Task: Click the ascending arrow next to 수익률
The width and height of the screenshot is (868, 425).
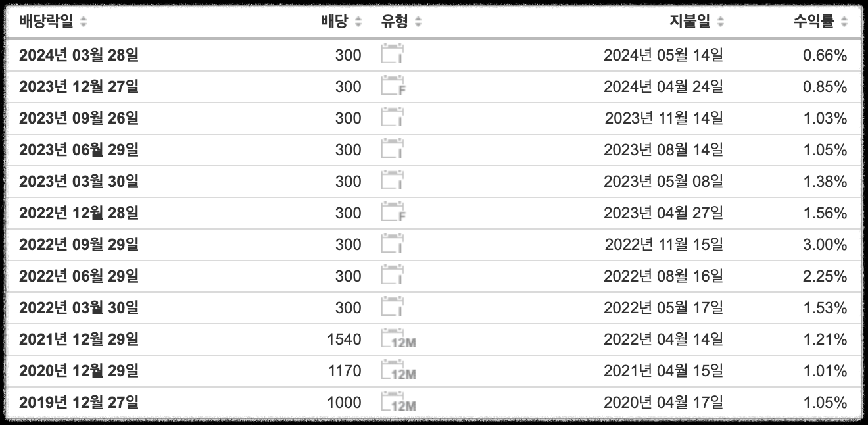Action: (x=846, y=18)
